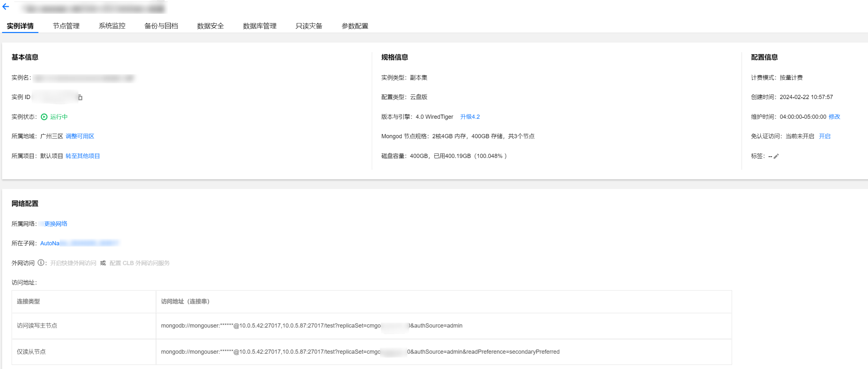Open the 数据库管理 tab
Screen dimensions: 868x369
pos(259,26)
